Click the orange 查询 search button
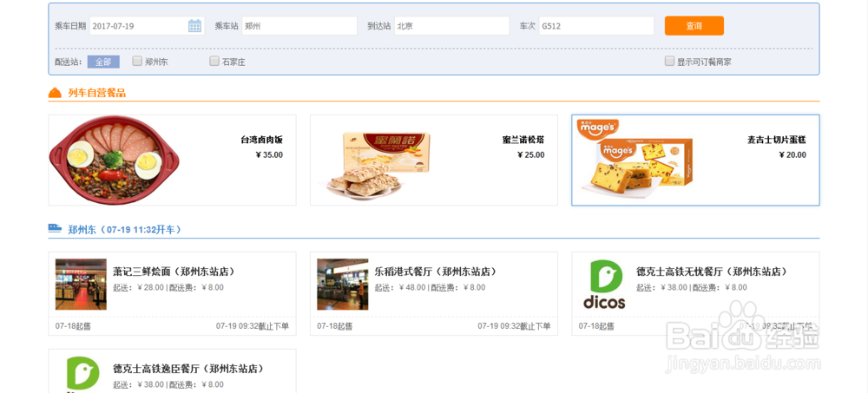This screenshot has height=393, width=868. point(694,25)
